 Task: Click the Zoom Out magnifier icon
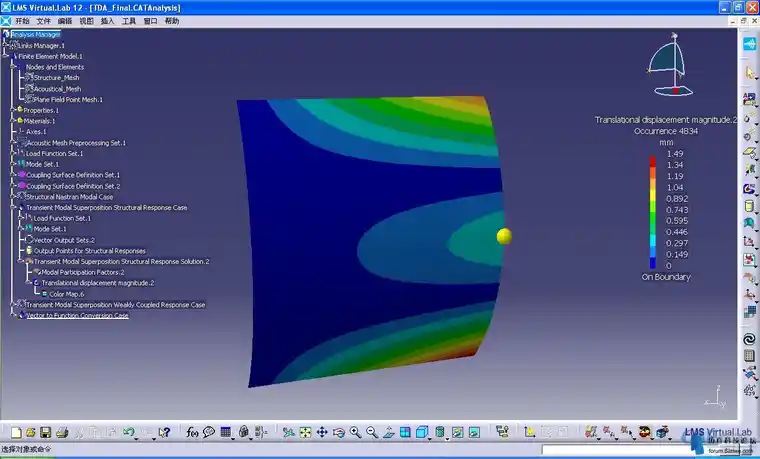tap(372, 432)
